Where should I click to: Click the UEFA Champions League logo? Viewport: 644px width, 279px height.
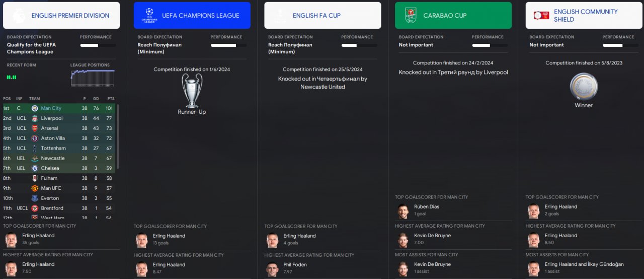tap(148, 15)
